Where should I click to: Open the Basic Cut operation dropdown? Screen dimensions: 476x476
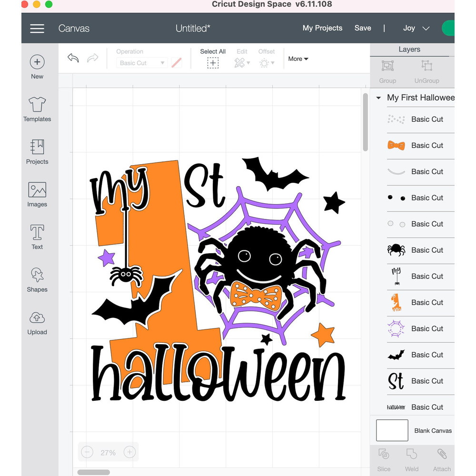(x=141, y=62)
